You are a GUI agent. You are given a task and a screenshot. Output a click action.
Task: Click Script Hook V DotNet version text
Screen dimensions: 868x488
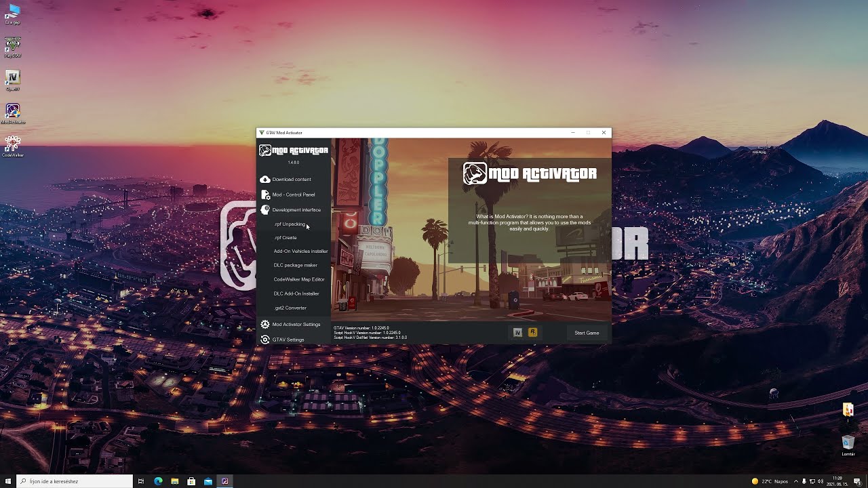370,338
